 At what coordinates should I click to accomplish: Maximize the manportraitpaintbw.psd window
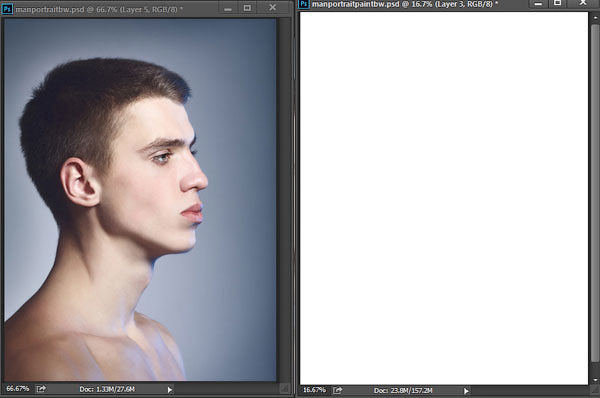click(x=558, y=3)
